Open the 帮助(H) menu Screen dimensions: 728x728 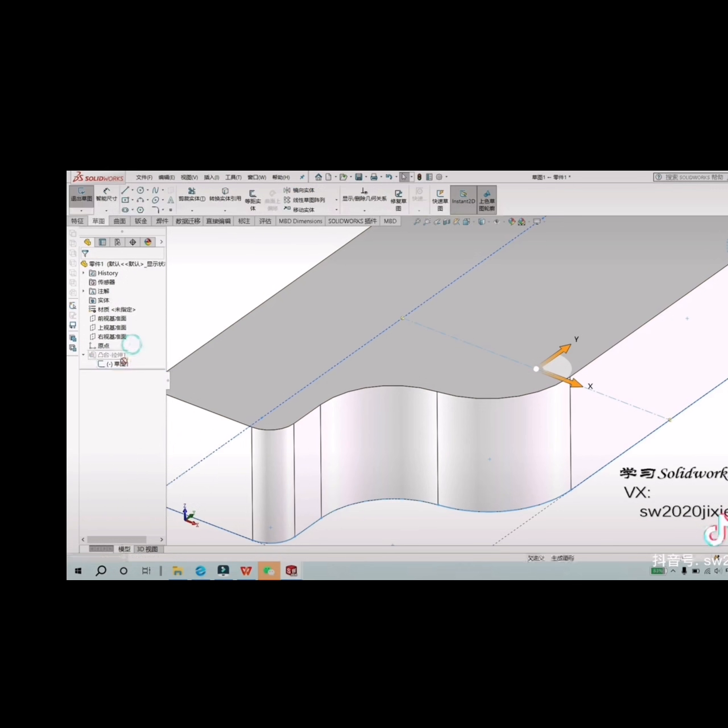click(281, 177)
